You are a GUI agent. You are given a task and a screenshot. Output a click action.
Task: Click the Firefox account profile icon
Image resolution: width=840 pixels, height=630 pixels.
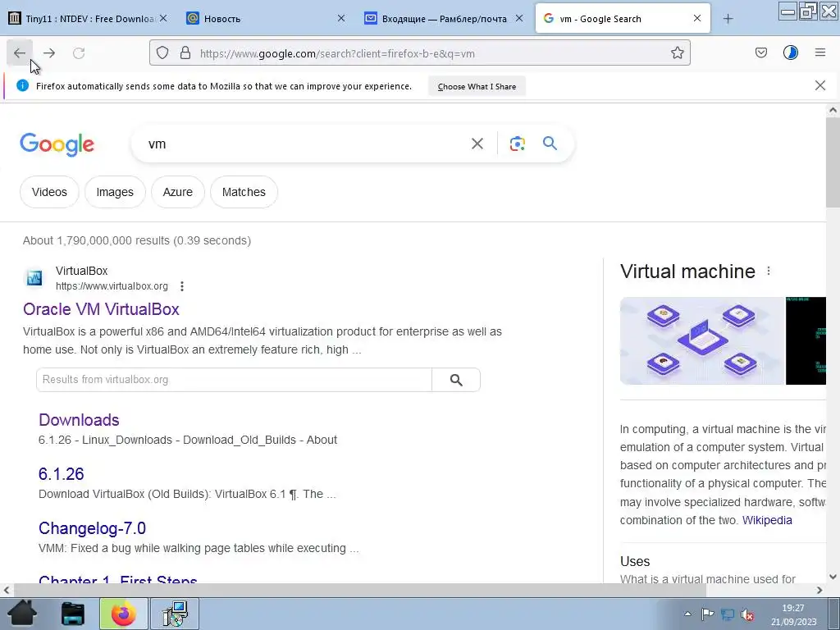tap(790, 52)
